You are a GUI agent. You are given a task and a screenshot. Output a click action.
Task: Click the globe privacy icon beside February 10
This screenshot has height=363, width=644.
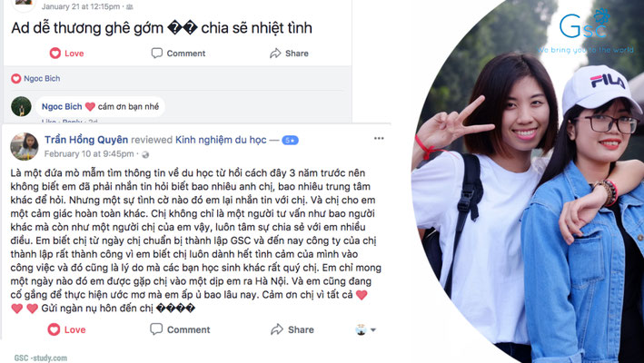pos(145,154)
